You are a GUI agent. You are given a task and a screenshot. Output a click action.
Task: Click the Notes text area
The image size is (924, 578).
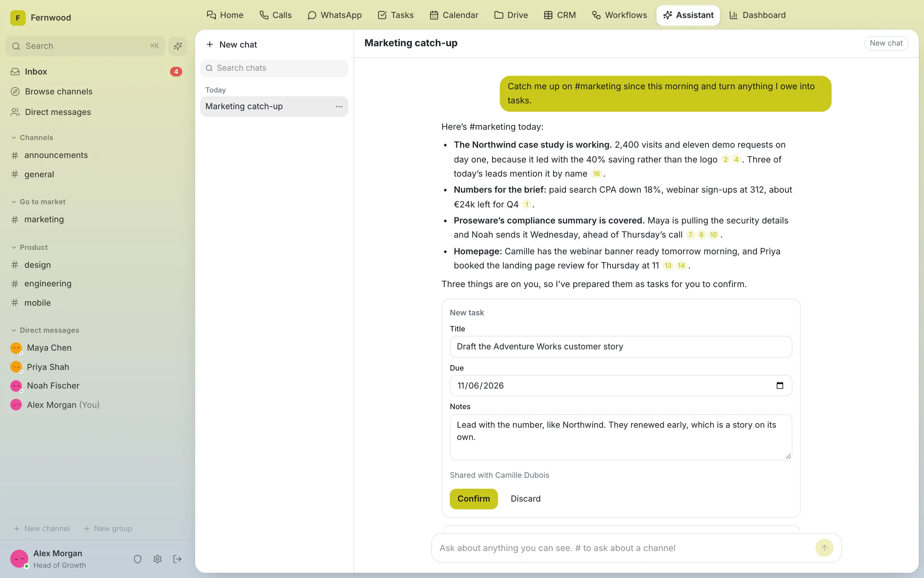[621, 437]
